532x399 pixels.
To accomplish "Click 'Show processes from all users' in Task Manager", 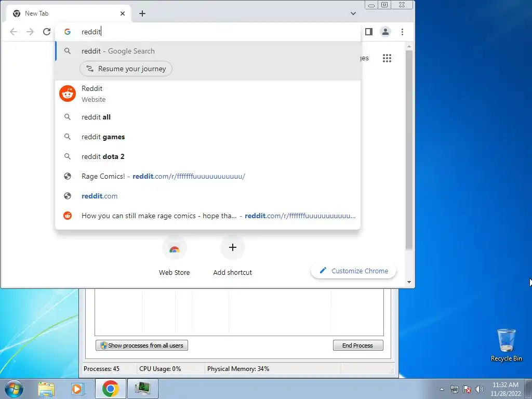I will point(142,345).
